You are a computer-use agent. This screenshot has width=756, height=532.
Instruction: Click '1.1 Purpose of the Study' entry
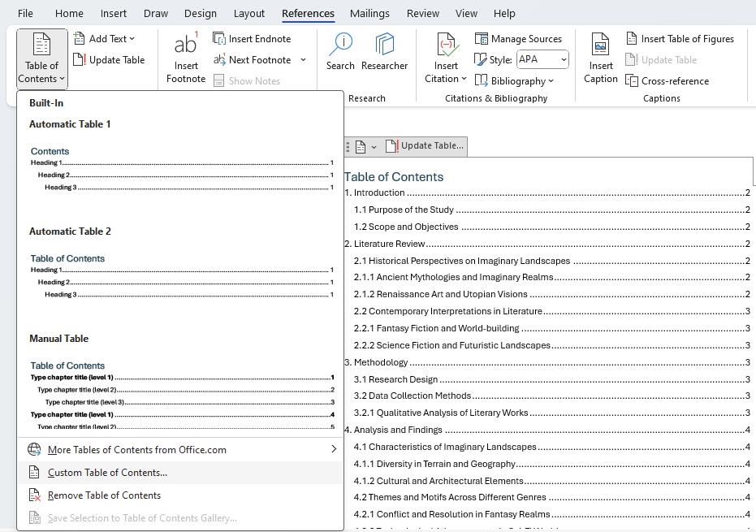(x=552, y=210)
